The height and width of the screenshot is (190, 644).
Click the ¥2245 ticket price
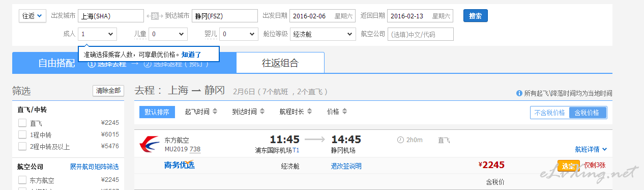(491, 165)
